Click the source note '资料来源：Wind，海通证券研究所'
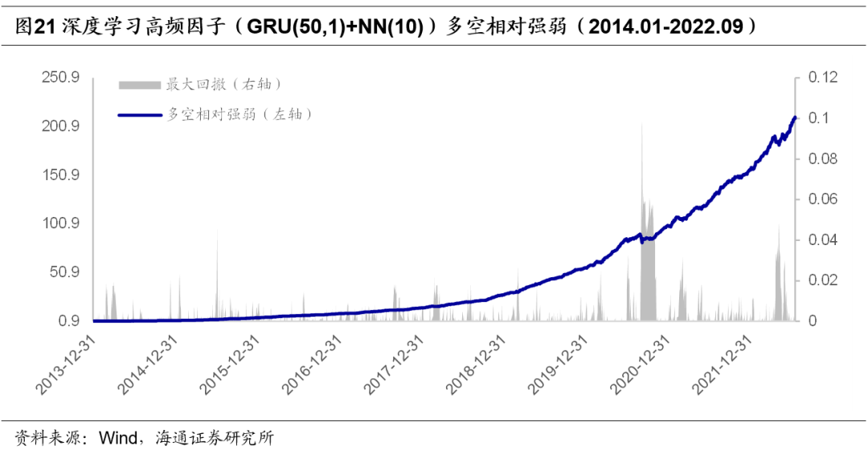The width and height of the screenshot is (868, 450). (145, 438)
